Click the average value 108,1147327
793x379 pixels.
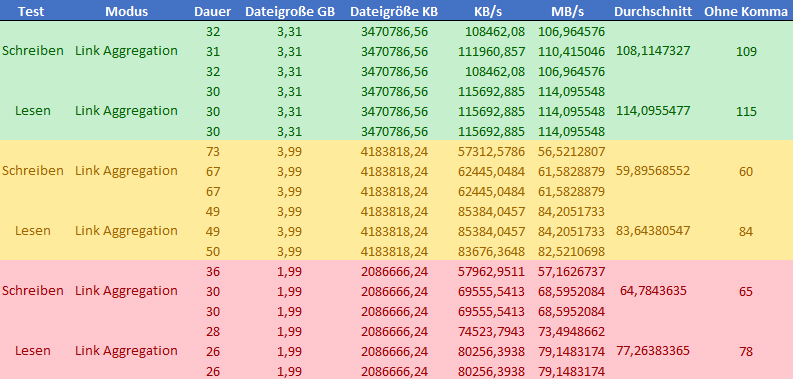(653, 51)
